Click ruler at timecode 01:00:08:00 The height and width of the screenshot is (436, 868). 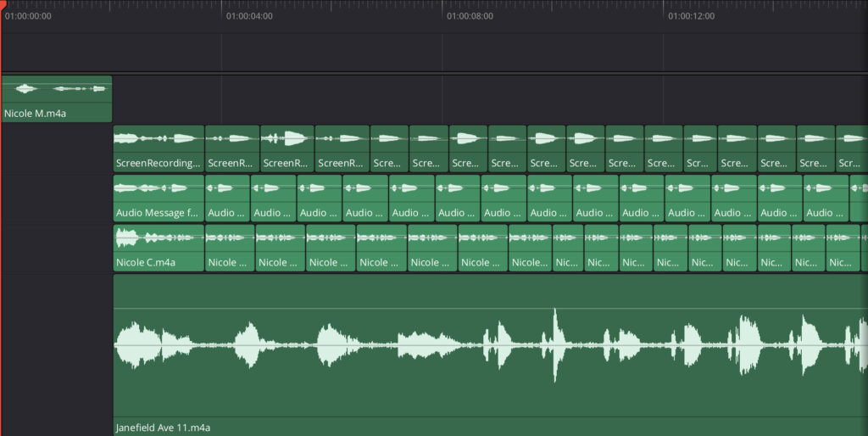coord(470,16)
